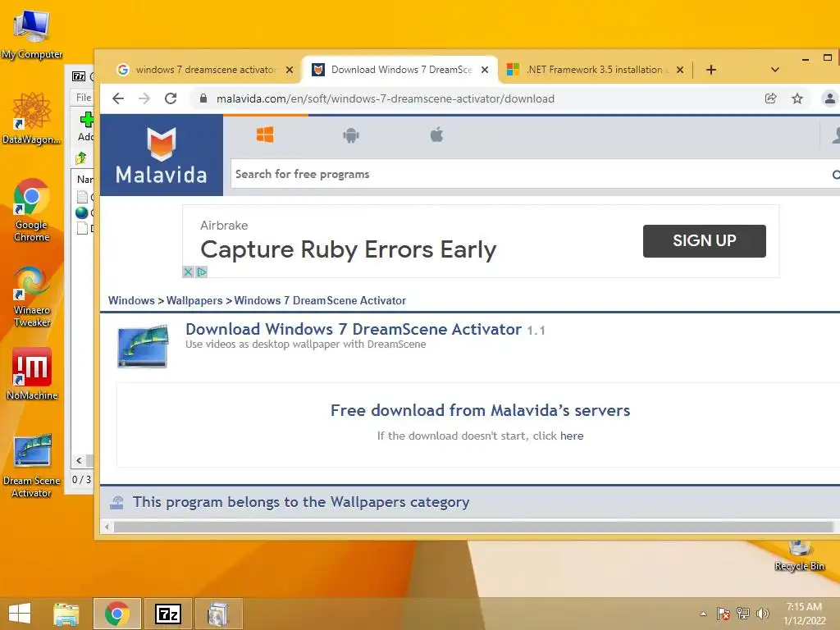Image resolution: width=840 pixels, height=630 pixels.
Task: Open Windows 7 DreamScene Activator breadcrumb
Action: (x=320, y=300)
